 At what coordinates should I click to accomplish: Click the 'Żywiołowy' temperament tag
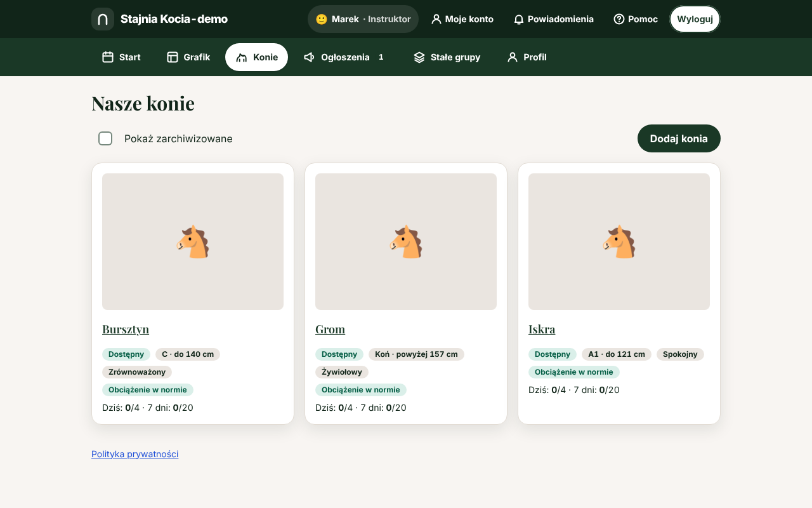point(342,372)
